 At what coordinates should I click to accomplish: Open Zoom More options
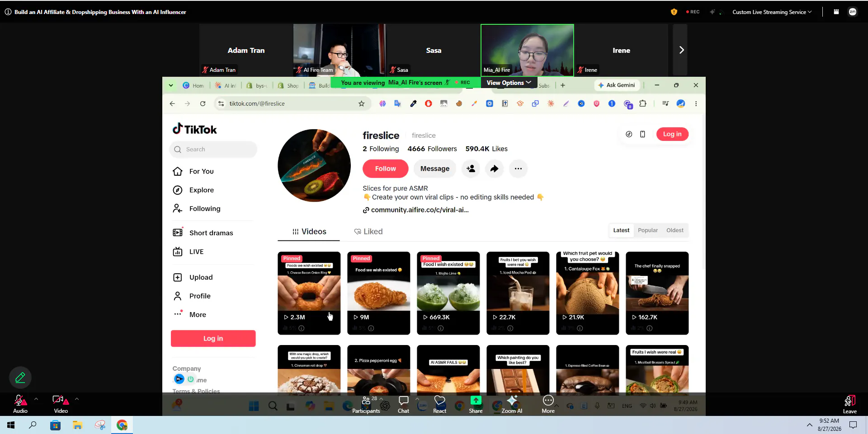(548, 404)
